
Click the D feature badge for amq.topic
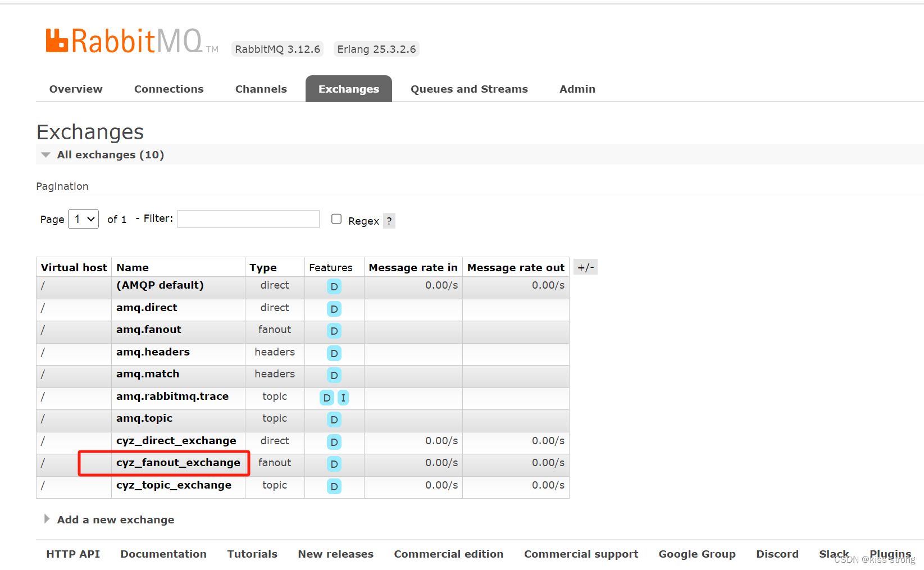click(x=334, y=419)
